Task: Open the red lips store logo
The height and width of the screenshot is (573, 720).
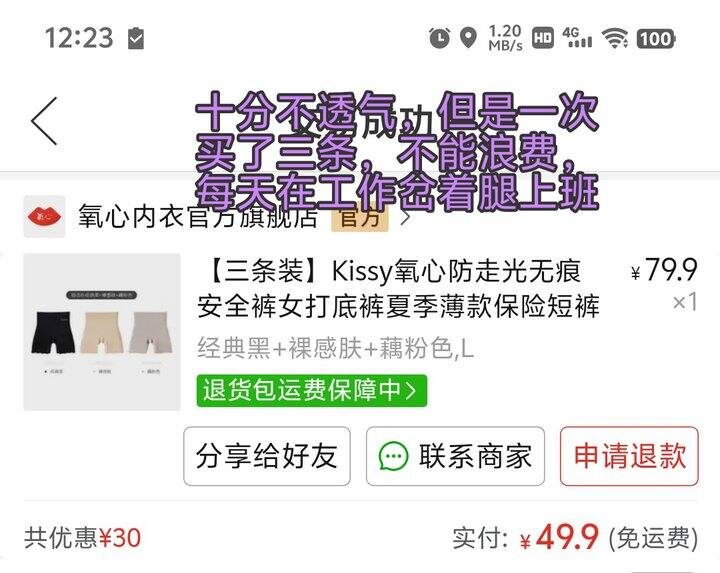Action: pos(44,216)
